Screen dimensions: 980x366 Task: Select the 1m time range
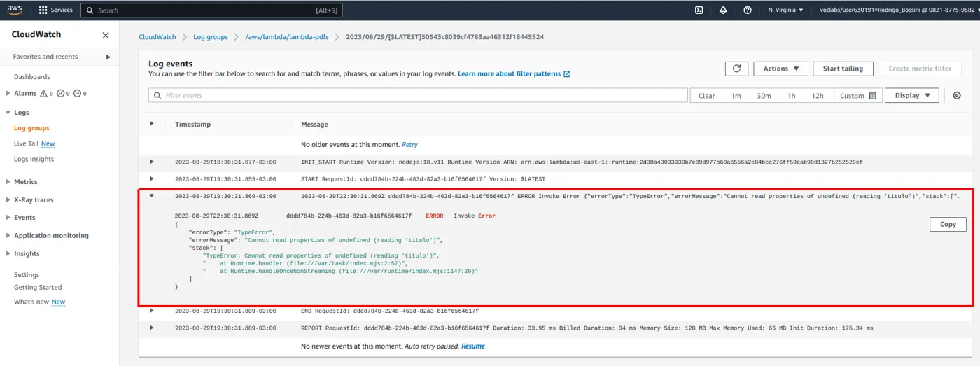coord(736,96)
